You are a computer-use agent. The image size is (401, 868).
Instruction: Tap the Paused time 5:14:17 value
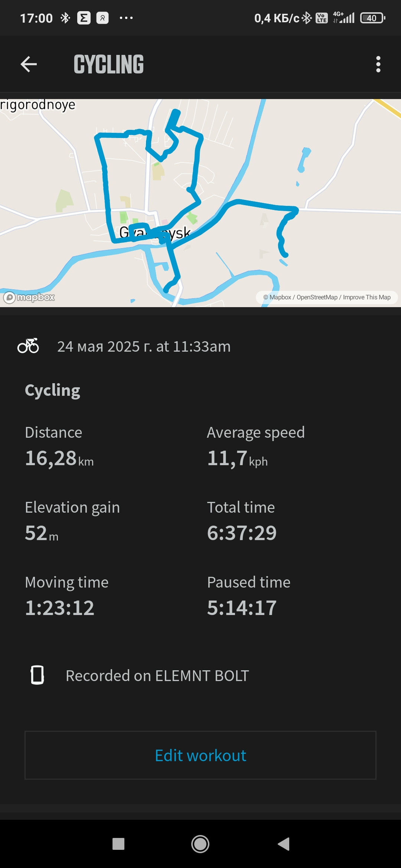click(x=242, y=608)
